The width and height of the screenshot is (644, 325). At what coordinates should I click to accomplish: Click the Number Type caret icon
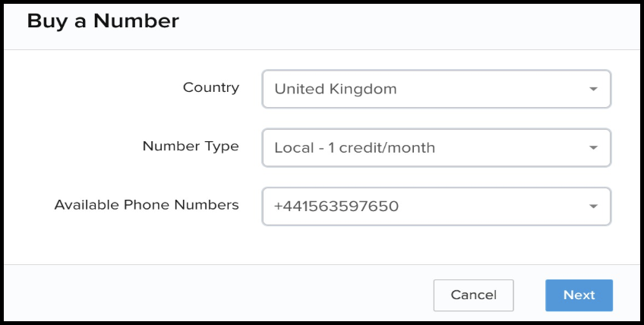(x=593, y=148)
